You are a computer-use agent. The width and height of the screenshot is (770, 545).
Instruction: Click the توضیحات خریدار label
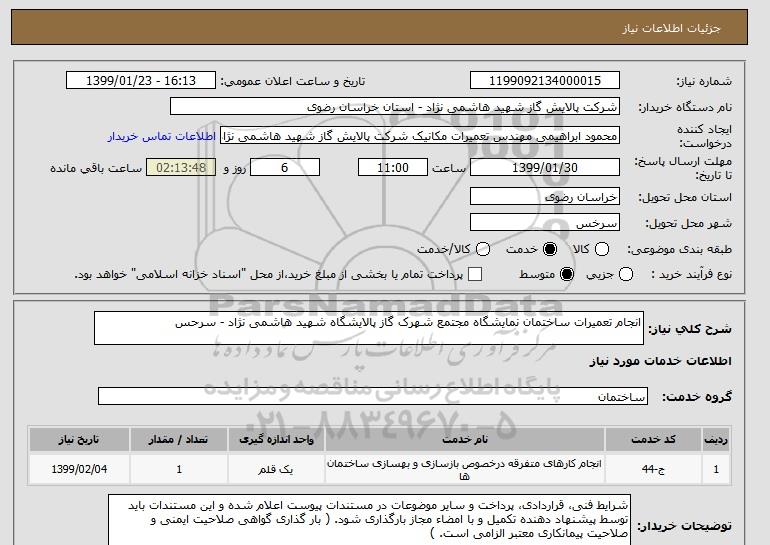(685, 526)
